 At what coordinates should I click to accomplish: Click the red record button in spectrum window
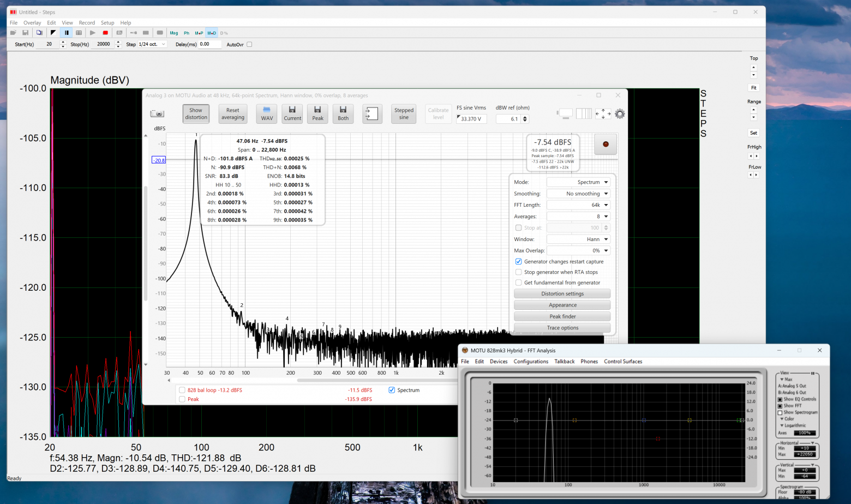pos(606,144)
